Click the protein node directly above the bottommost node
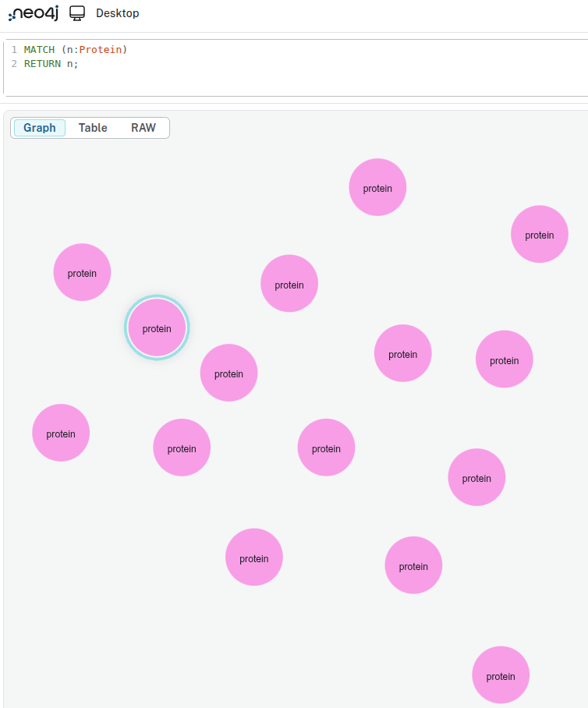588x708 pixels. (x=476, y=477)
